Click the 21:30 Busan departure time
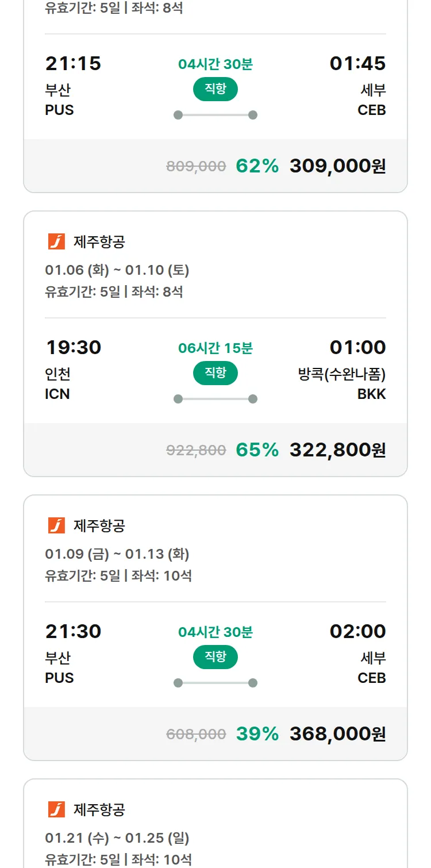Viewport: 431px width, 868px height. click(x=74, y=631)
